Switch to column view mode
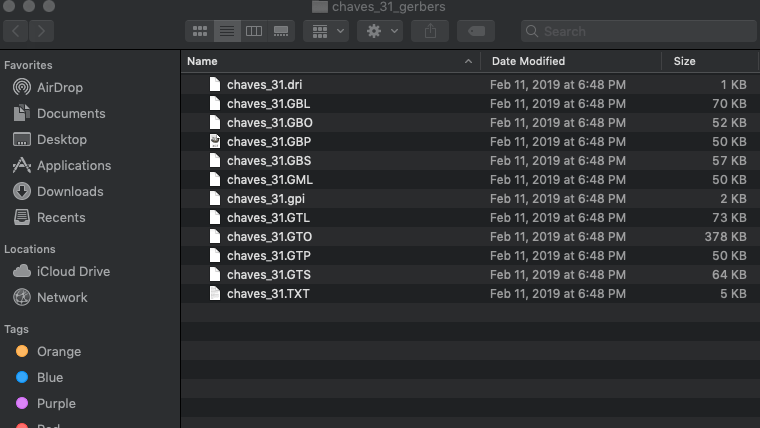The width and height of the screenshot is (760, 428). pyautogui.click(x=254, y=31)
